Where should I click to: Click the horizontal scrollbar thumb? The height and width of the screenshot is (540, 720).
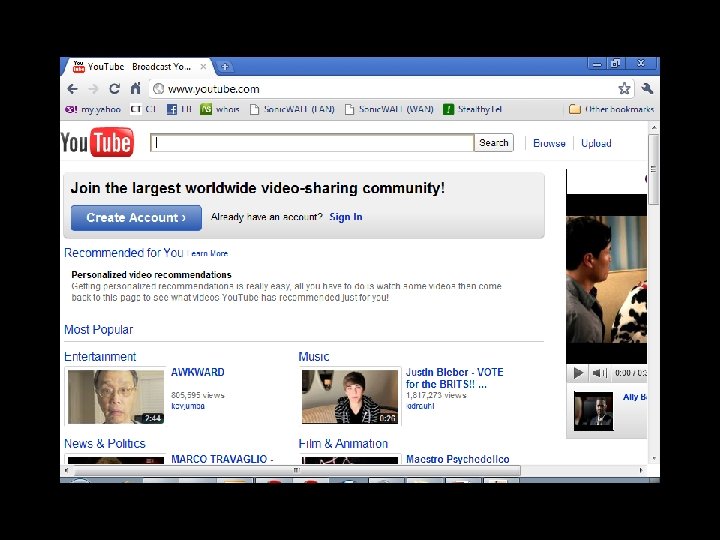coord(297,471)
